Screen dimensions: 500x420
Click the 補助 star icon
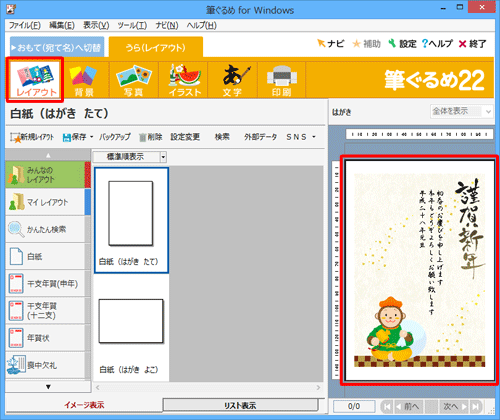pos(356,44)
